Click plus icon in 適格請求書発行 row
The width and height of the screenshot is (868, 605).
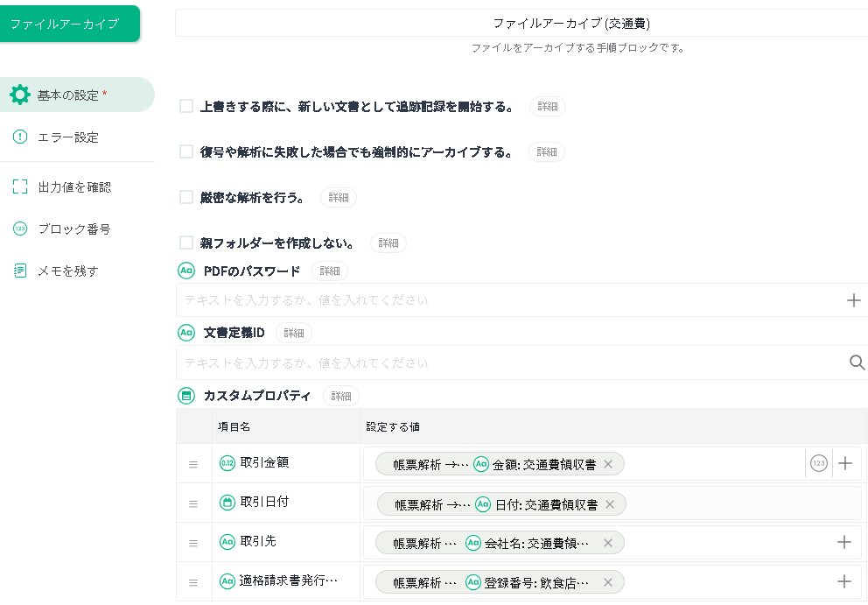pyautogui.click(x=843, y=581)
